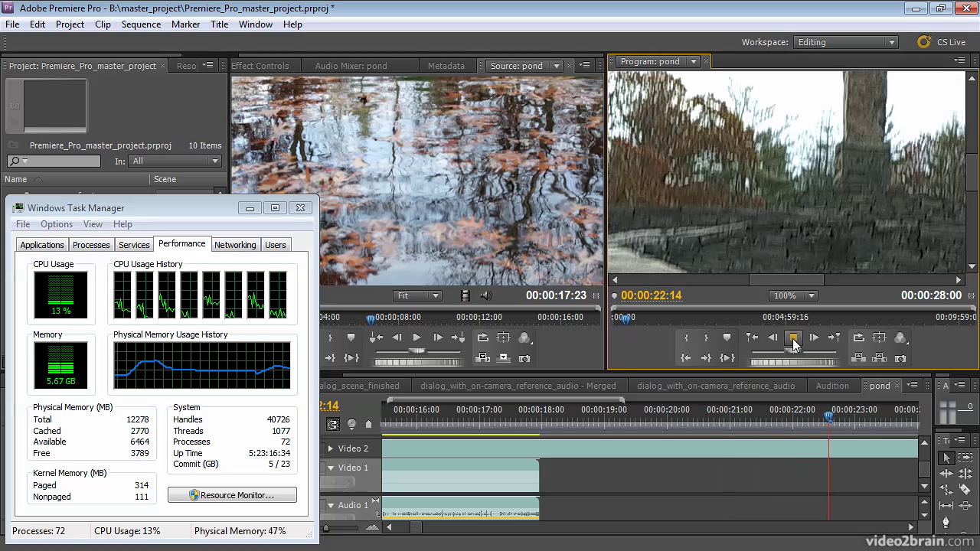This screenshot has width=980, height=551.
Task: Click the Resource Monitor button
Action: 232,495
